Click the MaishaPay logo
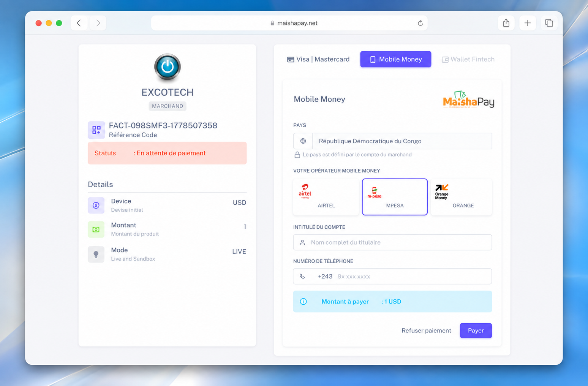The image size is (588, 386). [x=468, y=100]
